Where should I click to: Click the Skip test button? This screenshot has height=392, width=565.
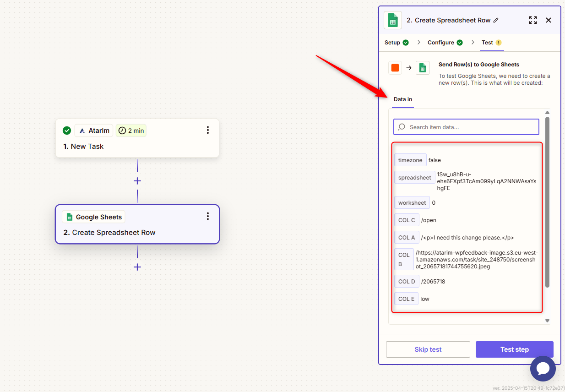(x=428, y=349)
